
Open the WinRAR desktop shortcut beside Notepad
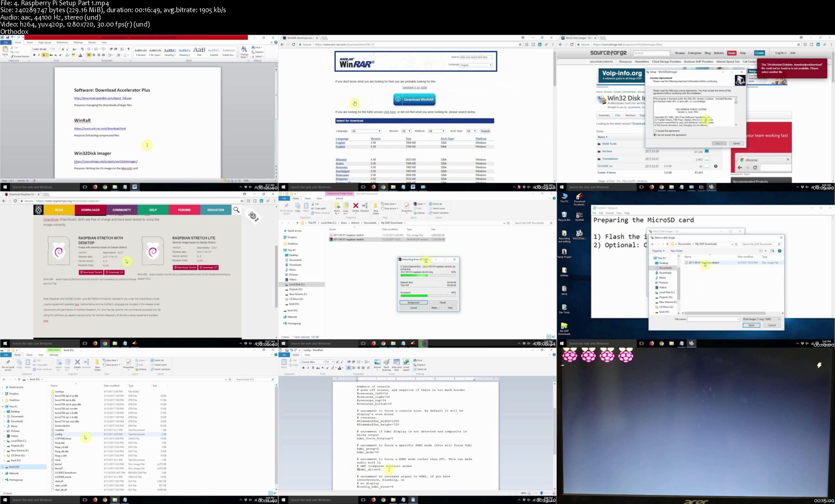(579, 216)
